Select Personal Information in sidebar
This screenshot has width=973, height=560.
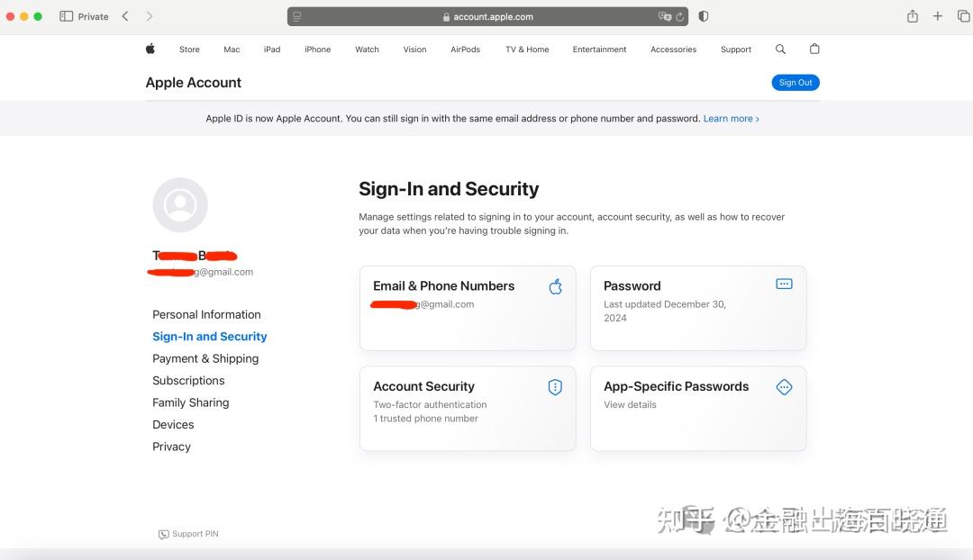(x=206, y=314)
